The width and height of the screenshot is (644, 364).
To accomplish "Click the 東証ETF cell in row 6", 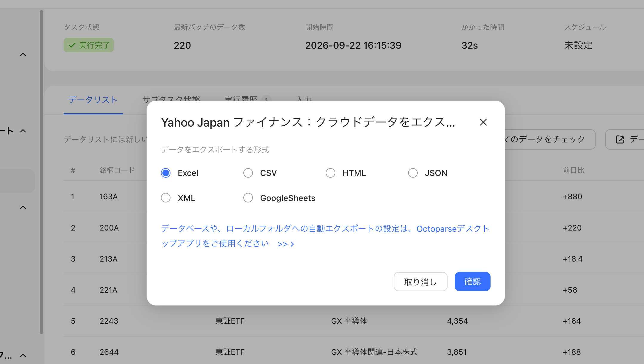I will point(230,352).
